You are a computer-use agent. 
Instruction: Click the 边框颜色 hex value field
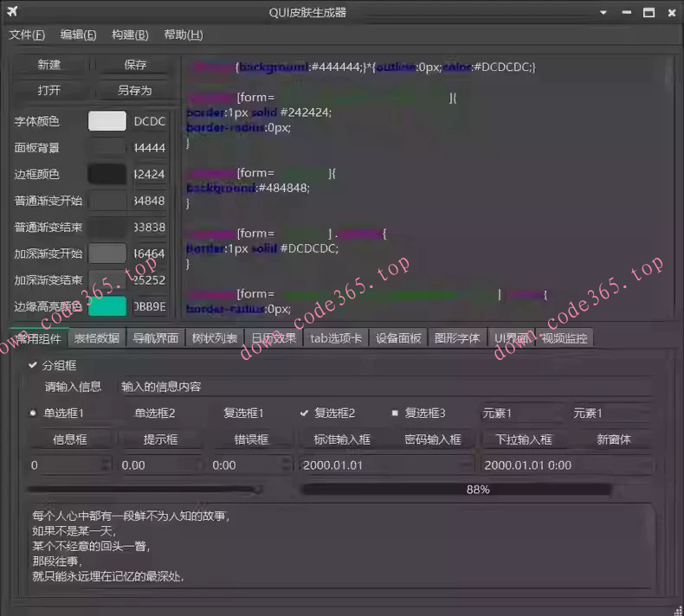point(150,175)
